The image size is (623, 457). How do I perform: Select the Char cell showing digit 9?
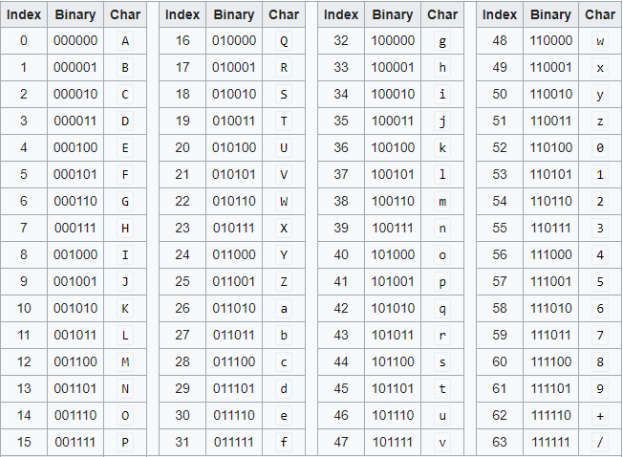(x=600, y=388)
